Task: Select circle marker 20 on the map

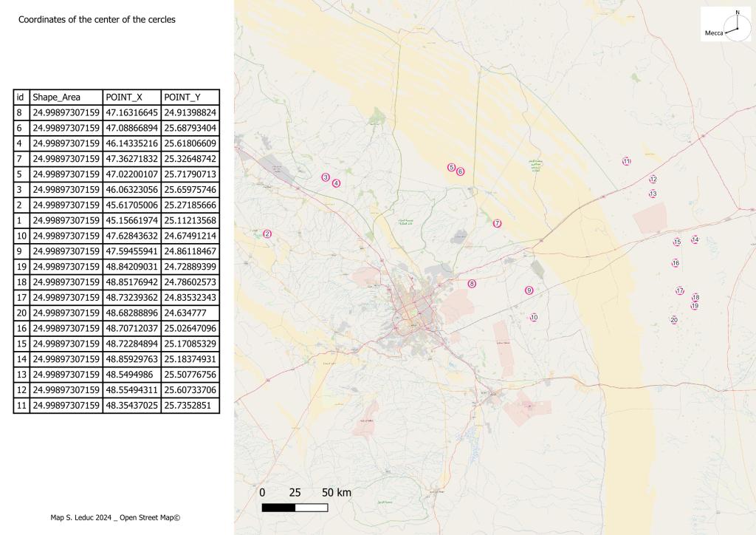Action: click(674, 320)
